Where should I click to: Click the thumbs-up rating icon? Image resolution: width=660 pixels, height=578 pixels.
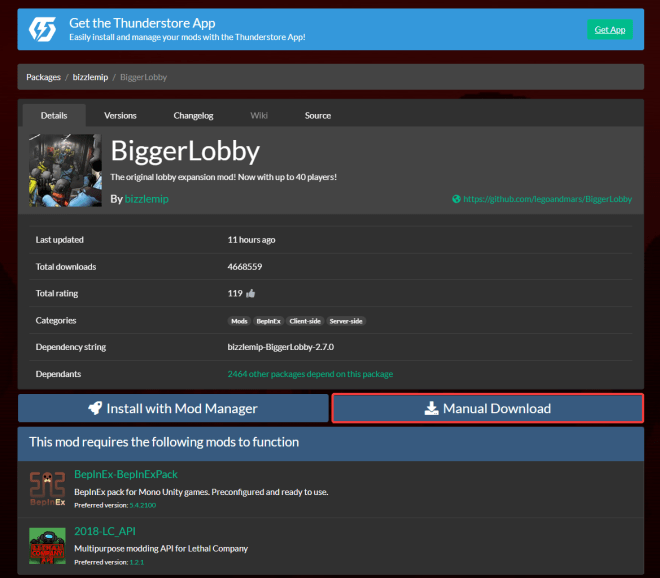[250, 293]
